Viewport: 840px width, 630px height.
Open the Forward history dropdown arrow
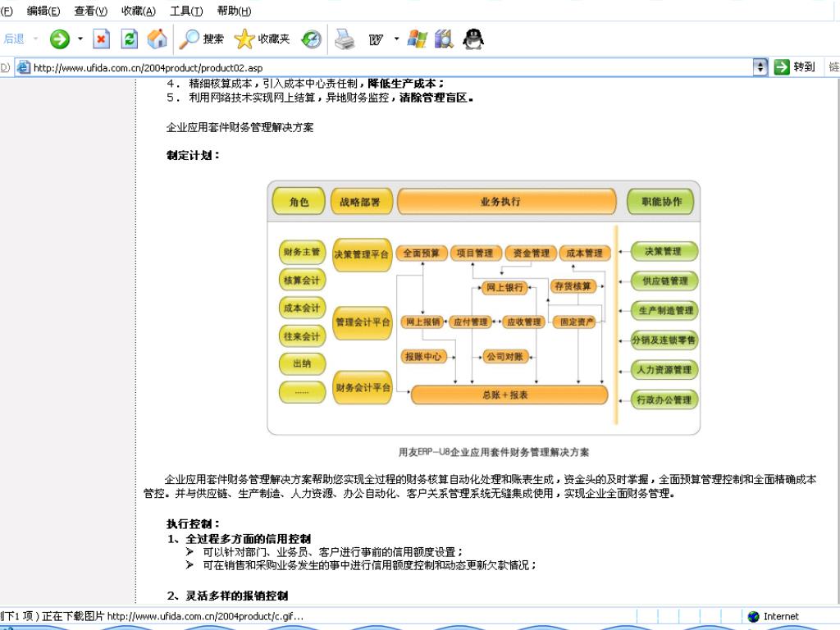(80, 39)
